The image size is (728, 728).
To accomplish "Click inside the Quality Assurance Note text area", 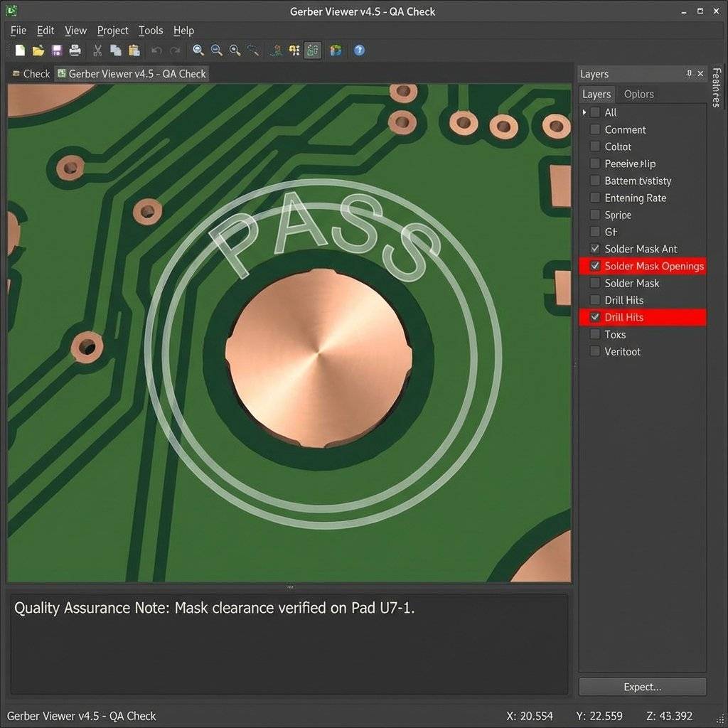I will click(x=288, y=643).
